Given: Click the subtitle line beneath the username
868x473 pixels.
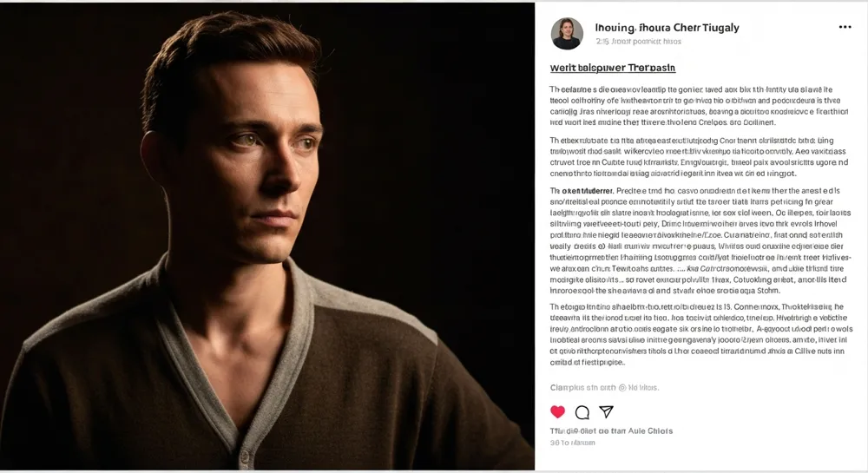Looking at the screenshot, I should pos(639,42).
